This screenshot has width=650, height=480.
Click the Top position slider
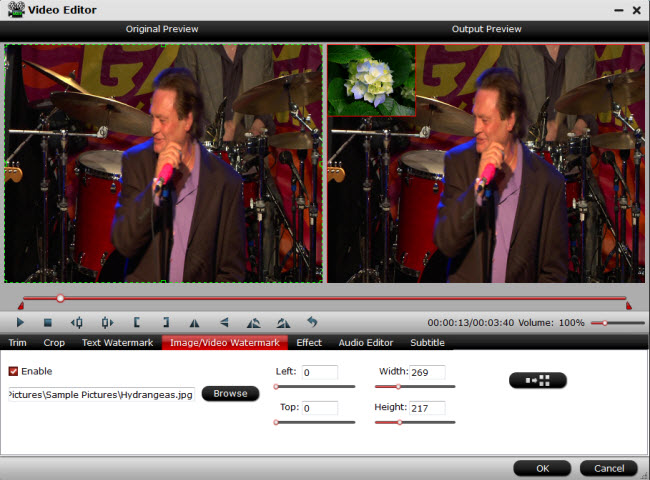(x=315, y=422)
